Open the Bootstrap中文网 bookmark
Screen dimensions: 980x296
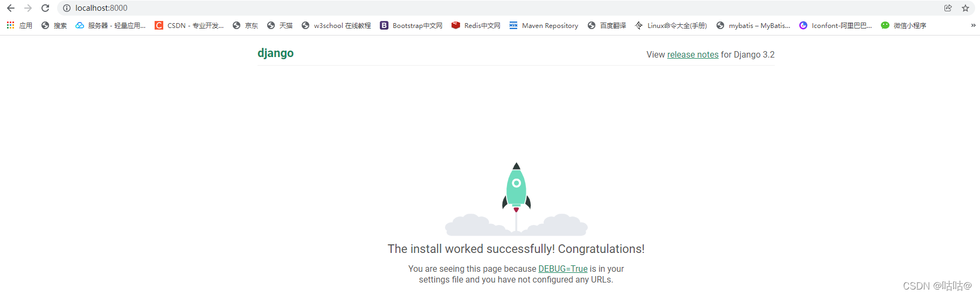tap(411, 25)
